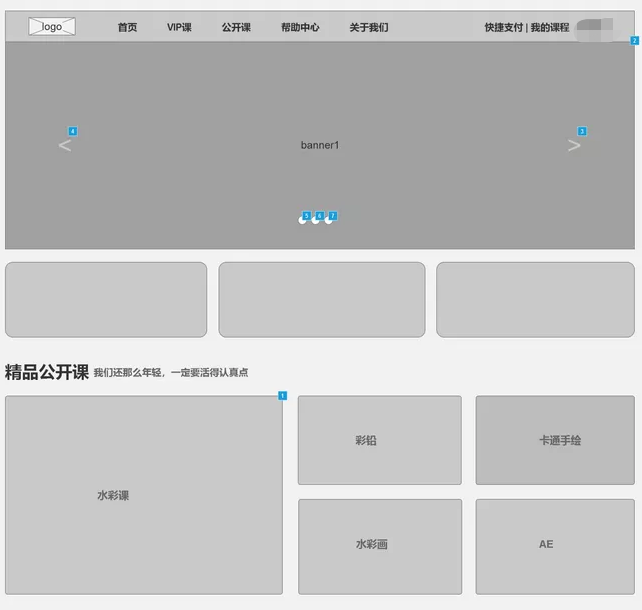Open the 彩铅 course card
642x610 pixels.
click(x=380, y=440)
